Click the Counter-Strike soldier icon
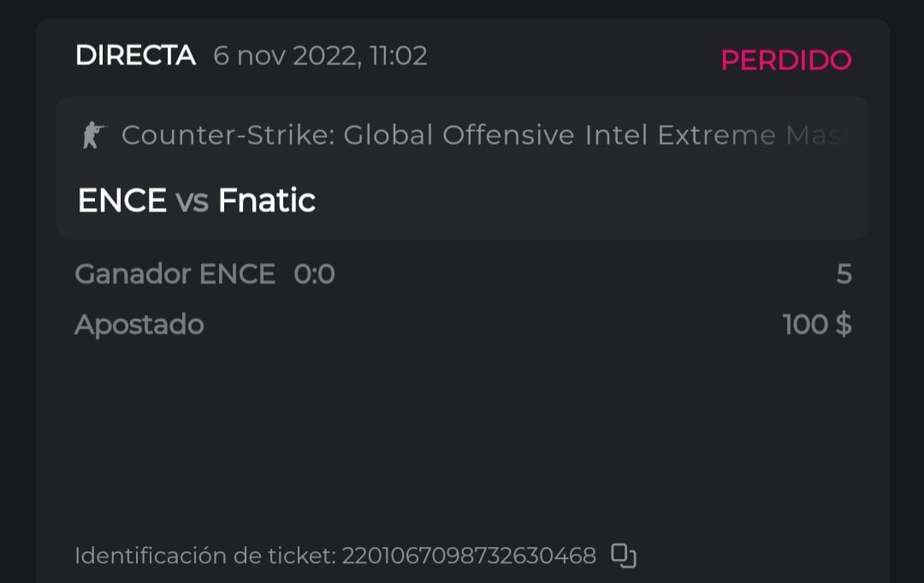 (x=94, y=135)
